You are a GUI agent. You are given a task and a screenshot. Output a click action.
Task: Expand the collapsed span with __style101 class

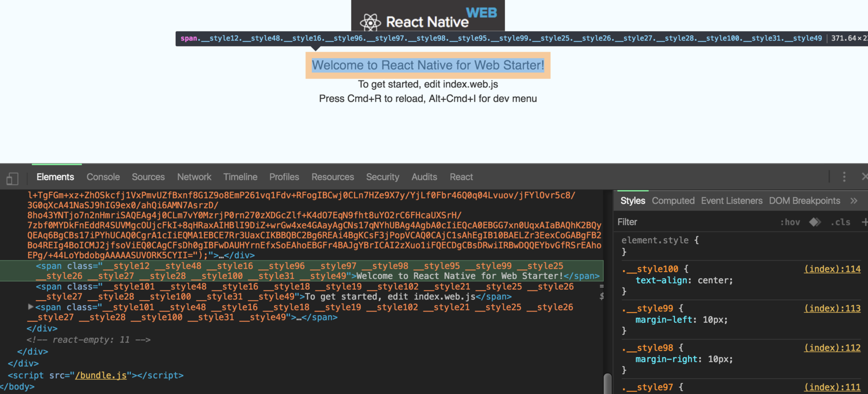click(x=31, y=307)
